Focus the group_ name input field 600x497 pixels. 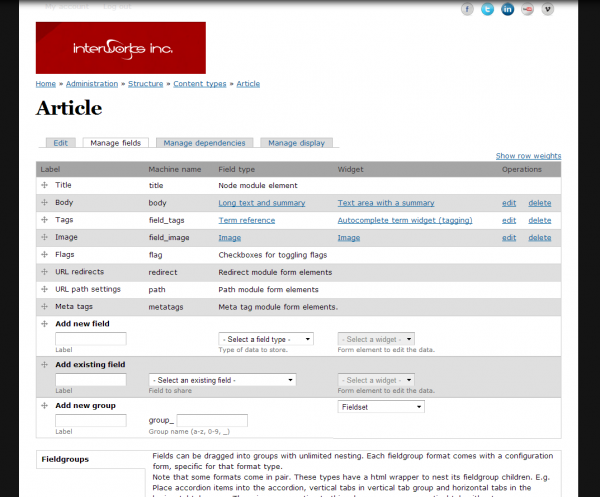click(212, 420)
